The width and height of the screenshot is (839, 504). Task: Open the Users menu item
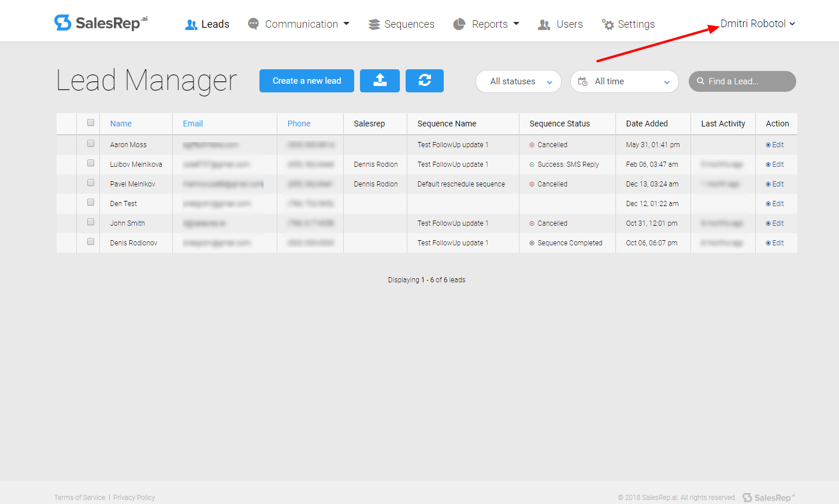560,24
